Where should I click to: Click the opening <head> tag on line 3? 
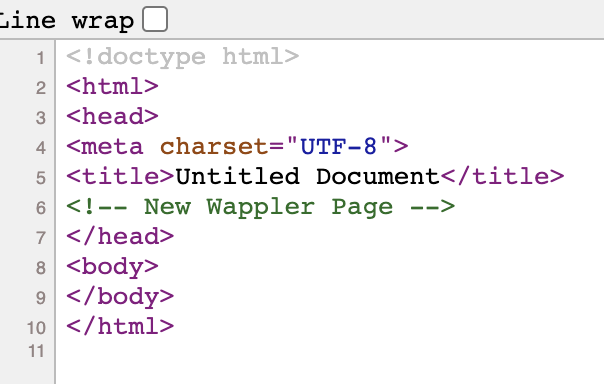coord(112,116)
